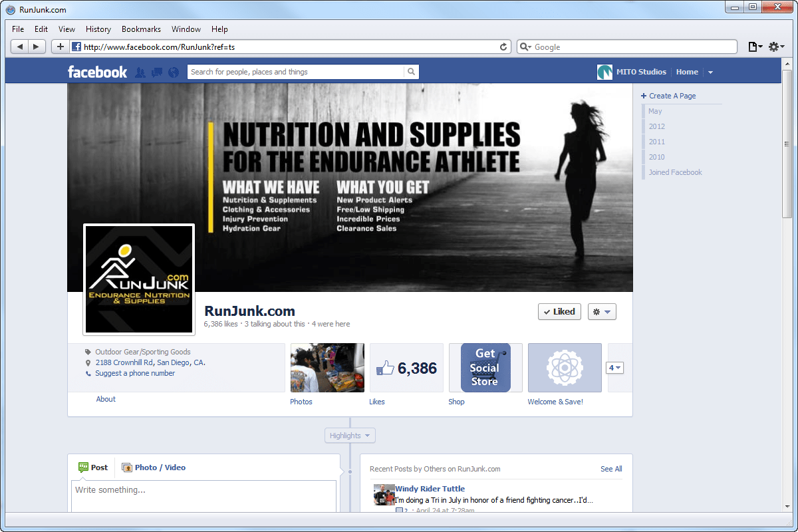This screenshot has width=798, height=532.
Task: Click the Home link in Facebook header
Action: tap(687, 72)
